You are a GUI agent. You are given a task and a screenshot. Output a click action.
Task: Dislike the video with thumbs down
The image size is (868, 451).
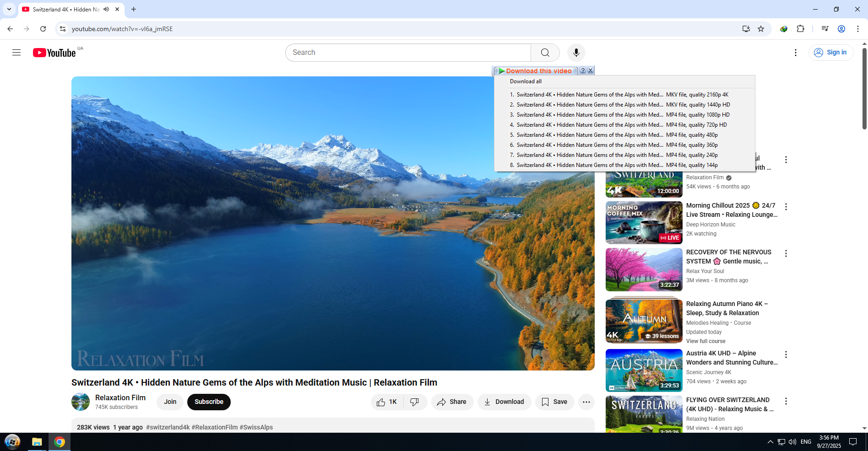click(x=415, y=402)
